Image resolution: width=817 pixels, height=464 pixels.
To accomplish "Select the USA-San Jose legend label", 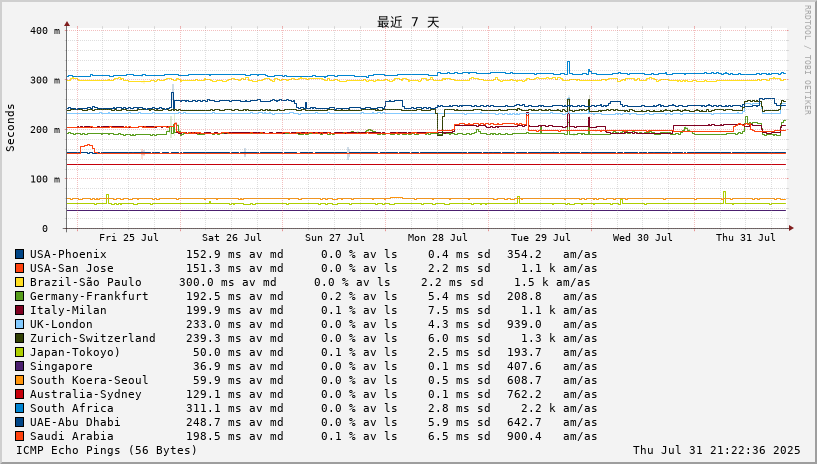I will 71,268.
